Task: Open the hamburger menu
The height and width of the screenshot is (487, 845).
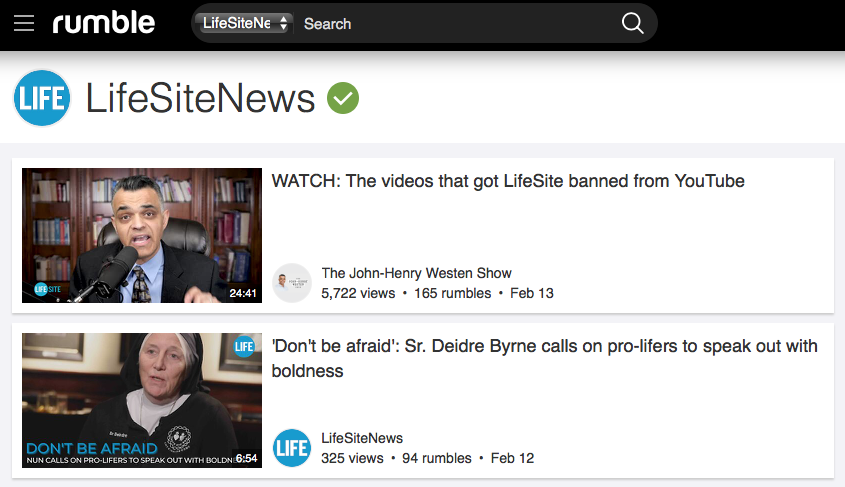Action: pos(23,23)
